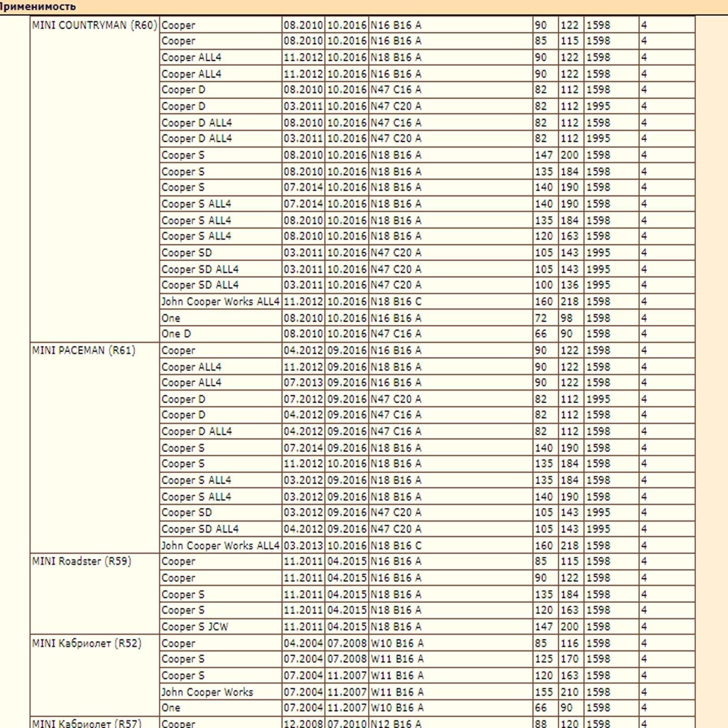Select the Cooper S JCW variant cell

coord(195,627)
